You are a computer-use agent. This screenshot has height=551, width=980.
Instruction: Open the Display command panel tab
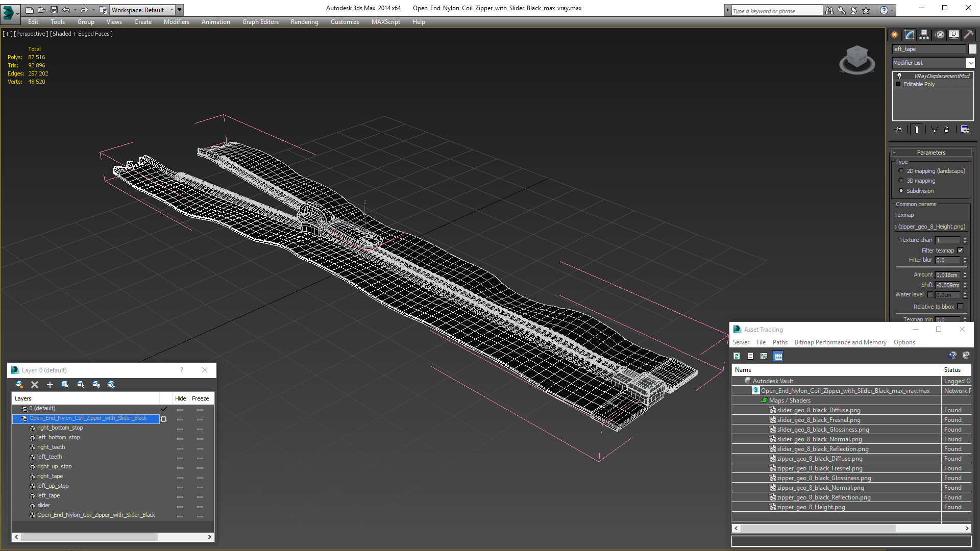point(953,35)
